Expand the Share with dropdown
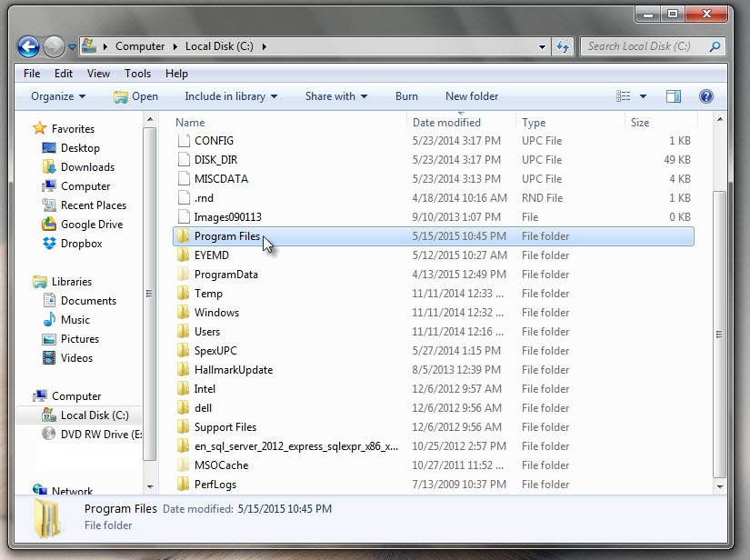This screenshot has width=750, height=560. click(x=336, y=96)
